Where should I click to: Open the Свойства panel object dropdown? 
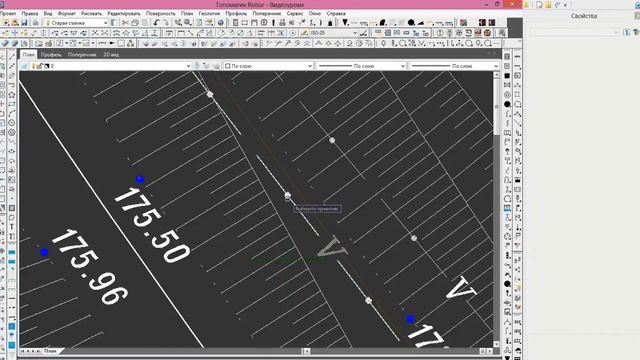[x=574, y=32]
